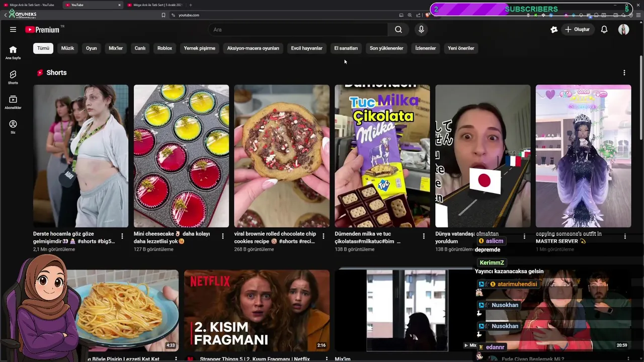Open 'Derste hocamla göz göze' short thumbnail

(x=80, y=156)
